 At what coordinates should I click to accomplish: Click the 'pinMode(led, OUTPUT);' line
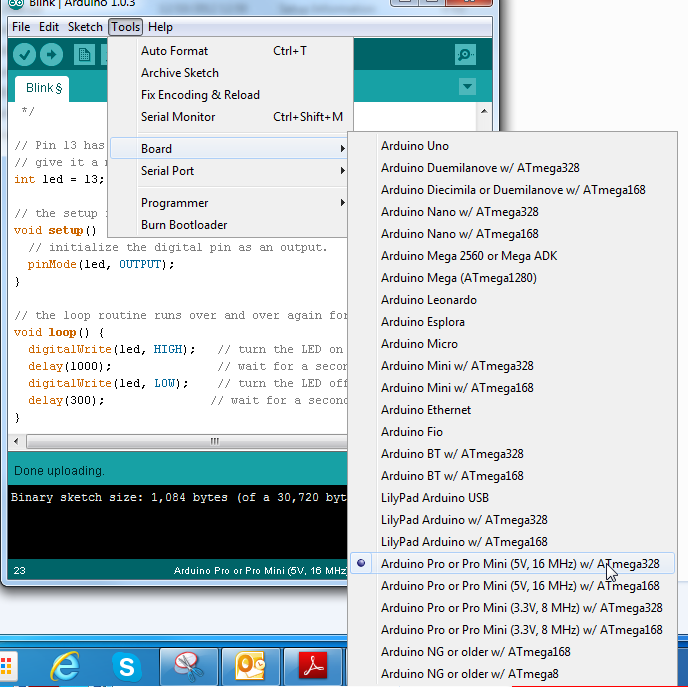click(101, 265)
